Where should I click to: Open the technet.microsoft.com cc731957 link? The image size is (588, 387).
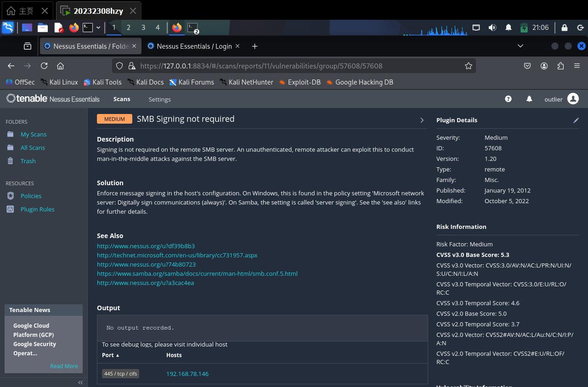coord(177,255)
